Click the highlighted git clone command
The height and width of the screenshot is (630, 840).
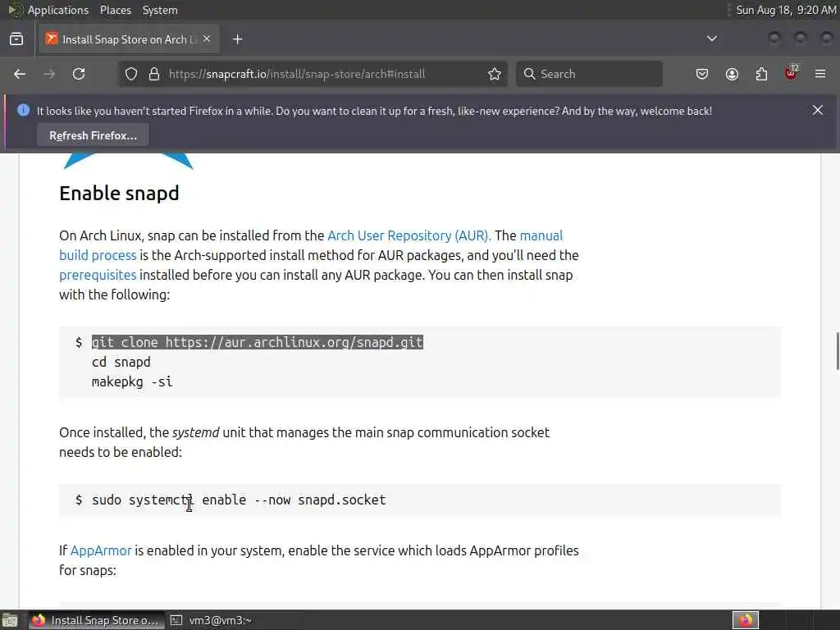[257, 342]
